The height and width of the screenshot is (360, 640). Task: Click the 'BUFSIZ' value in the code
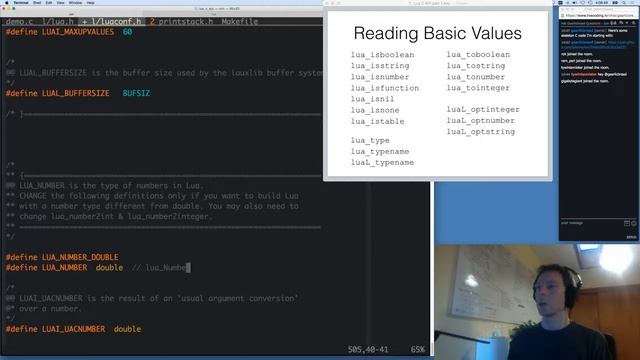[x=136, y=93]
